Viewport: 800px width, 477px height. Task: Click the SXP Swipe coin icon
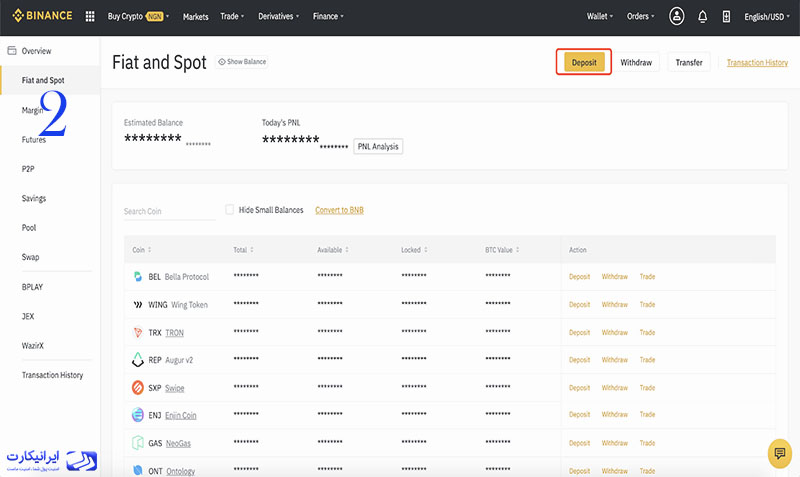click(x=138, y=388)
